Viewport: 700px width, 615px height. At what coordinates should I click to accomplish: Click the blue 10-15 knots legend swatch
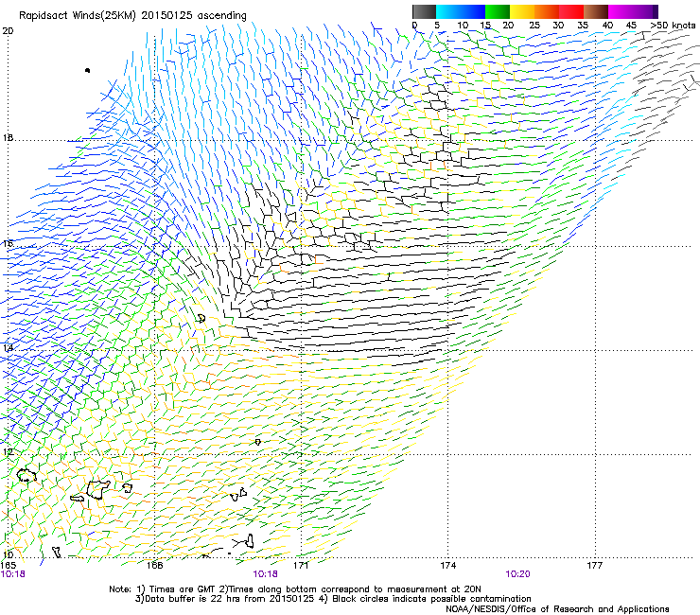473,11
